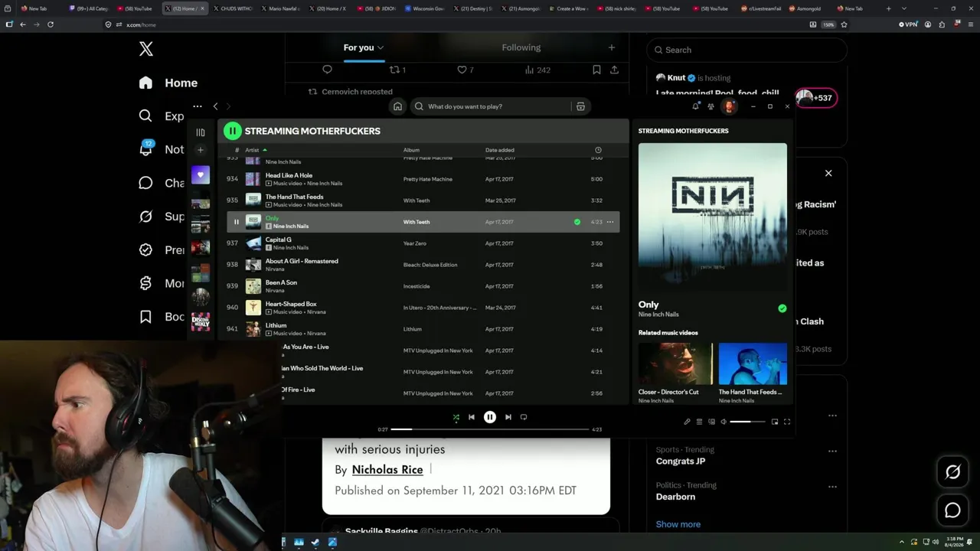Image resolution: width=980 pixels, height=551 pixels.
Task: Mute Spotify using the speaker icon
Action: click(724, 422)
